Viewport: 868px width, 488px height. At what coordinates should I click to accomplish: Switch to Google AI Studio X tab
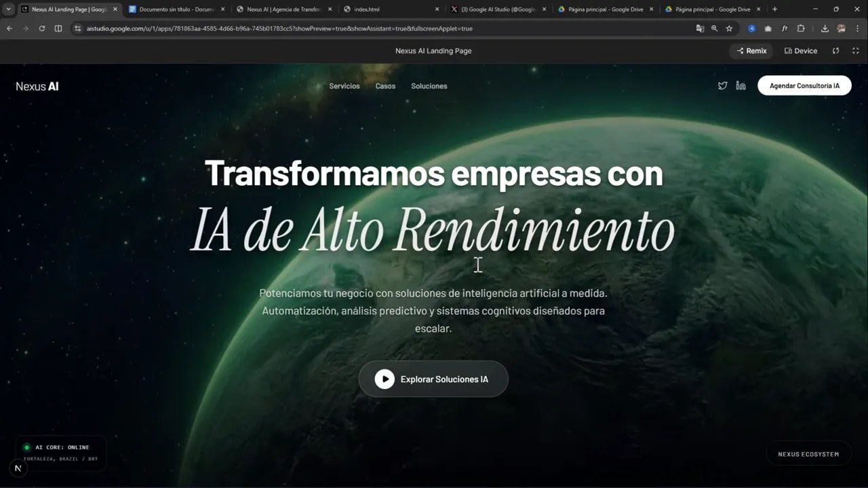498,9
